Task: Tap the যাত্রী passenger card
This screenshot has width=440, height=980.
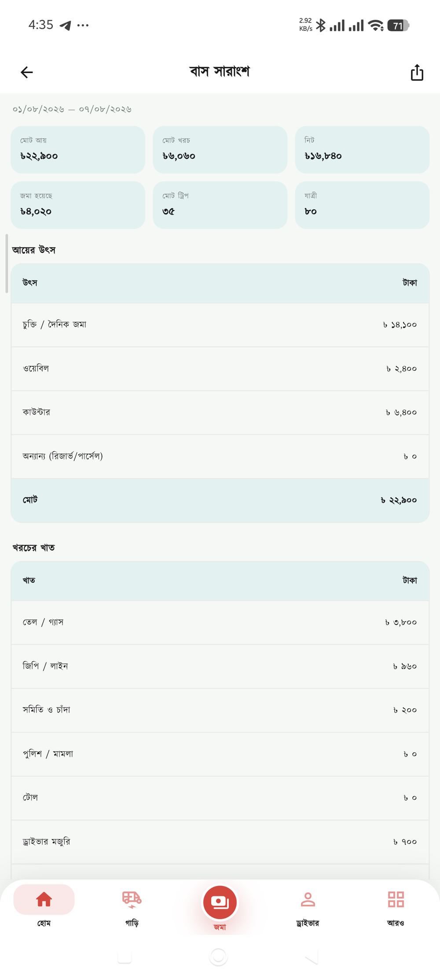Action: [x=362, y=205]
